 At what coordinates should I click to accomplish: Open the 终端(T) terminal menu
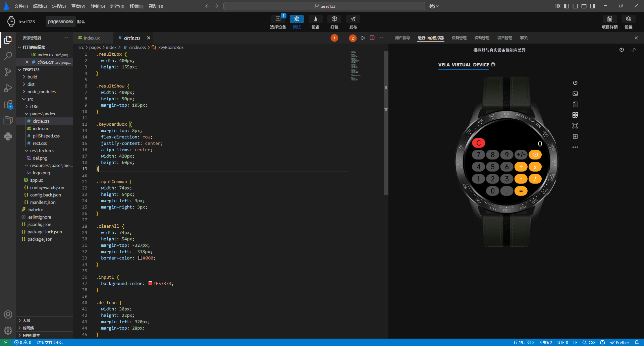pyautogui.click(x=136, y=6)
